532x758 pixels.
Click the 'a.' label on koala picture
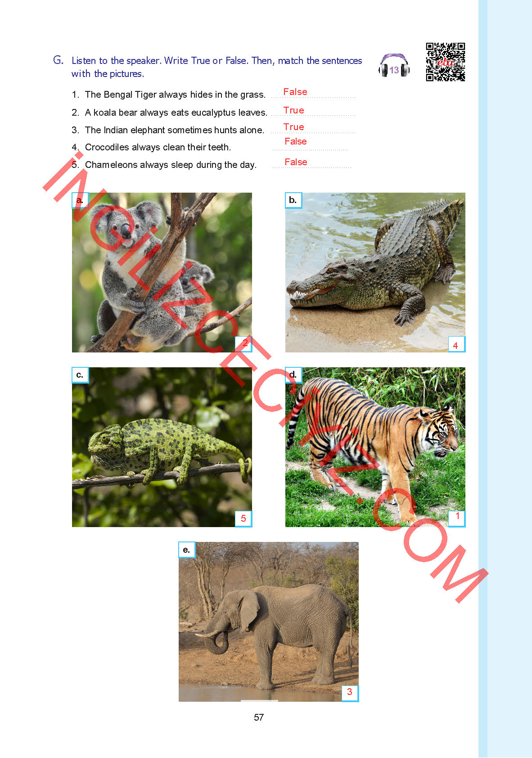pos(80,200)
